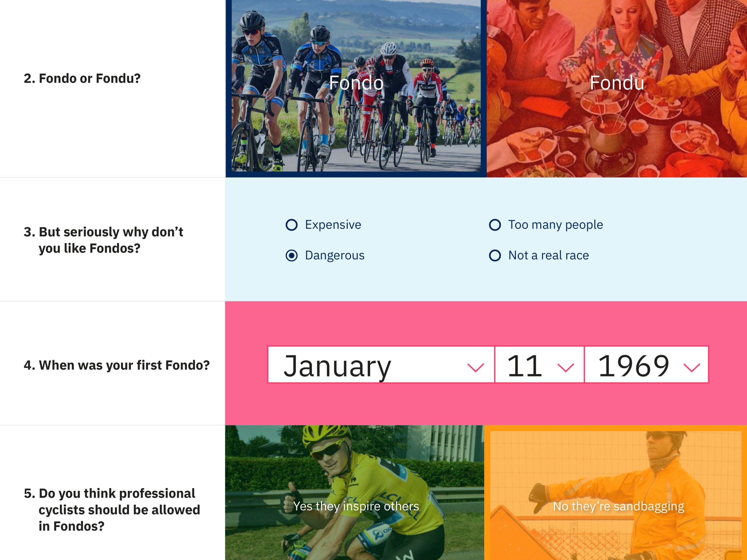This screenshot has width=747, height=560.
Task: Click the Too many people label
Action: 556,225
